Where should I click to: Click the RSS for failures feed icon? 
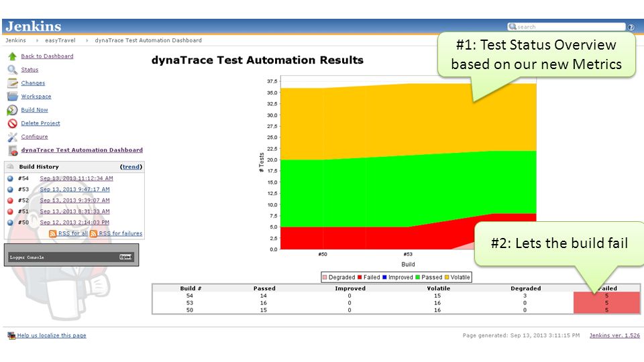point(93,233)
